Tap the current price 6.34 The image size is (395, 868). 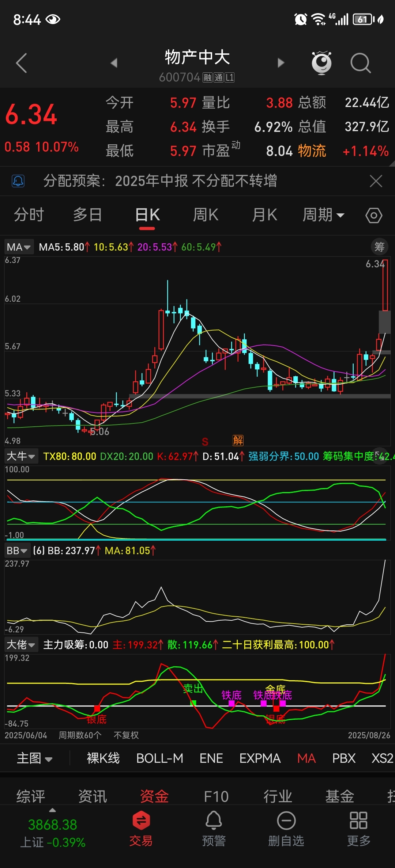31,114
